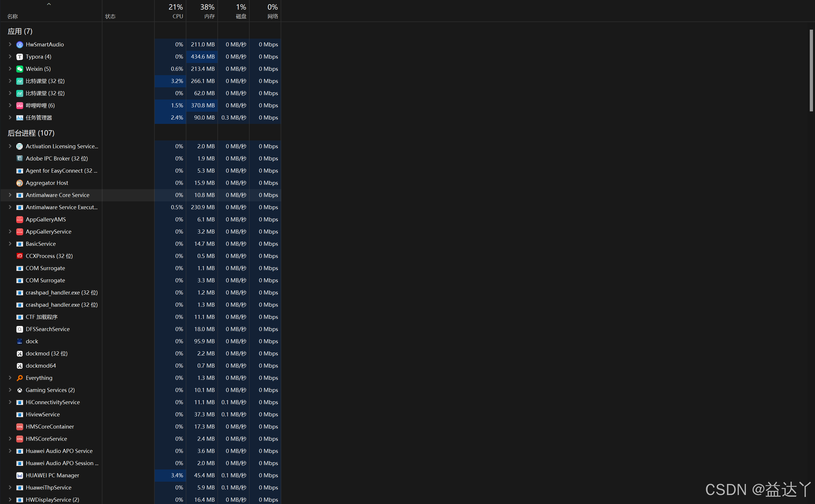Click 任务管理器 disk value 0.3 MB/秒

234,118
